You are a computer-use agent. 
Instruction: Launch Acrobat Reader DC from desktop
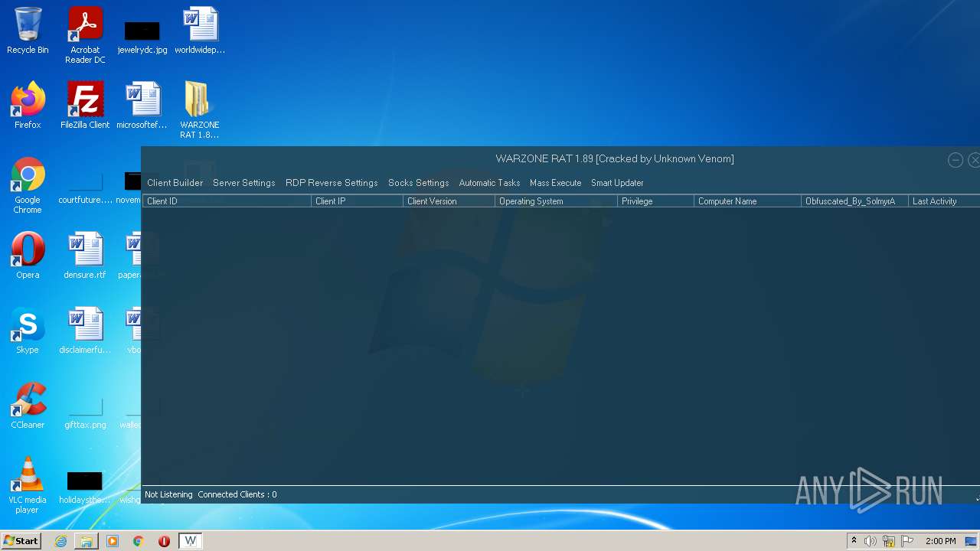click(85, 35)
